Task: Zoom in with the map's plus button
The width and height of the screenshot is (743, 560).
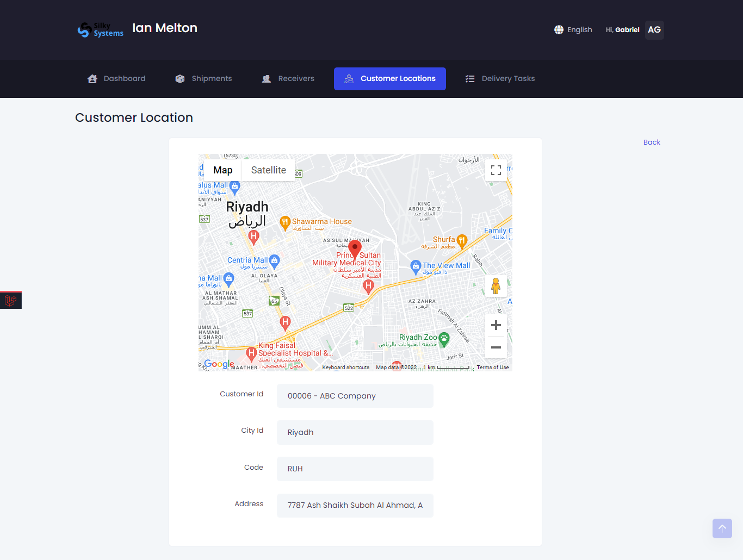Action: [496, 325]
